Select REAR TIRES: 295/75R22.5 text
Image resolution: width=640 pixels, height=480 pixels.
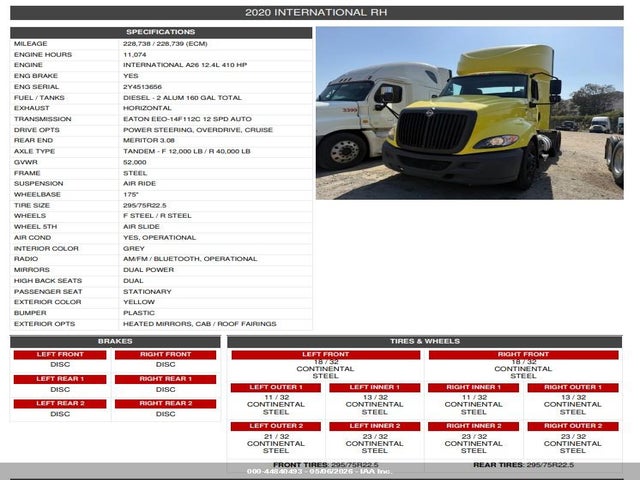523,465
